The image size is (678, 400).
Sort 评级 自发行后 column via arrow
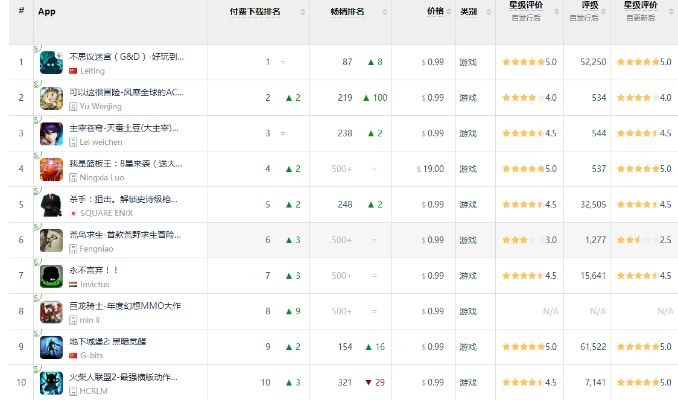pyautogui.click(x=603, y=12)
